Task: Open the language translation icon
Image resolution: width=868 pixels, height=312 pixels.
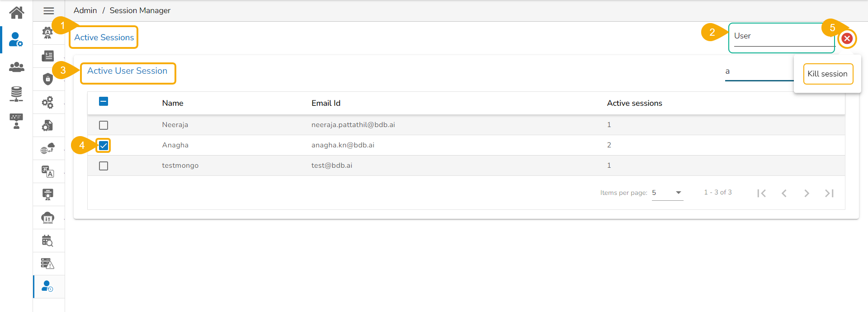Action: click(x=48, y=171)
